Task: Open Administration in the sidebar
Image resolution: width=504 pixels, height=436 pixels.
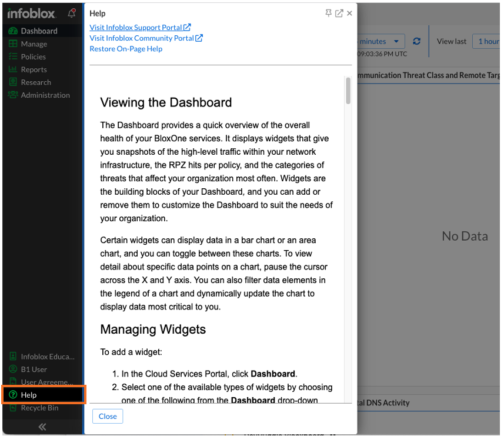Action: [45, 95]
